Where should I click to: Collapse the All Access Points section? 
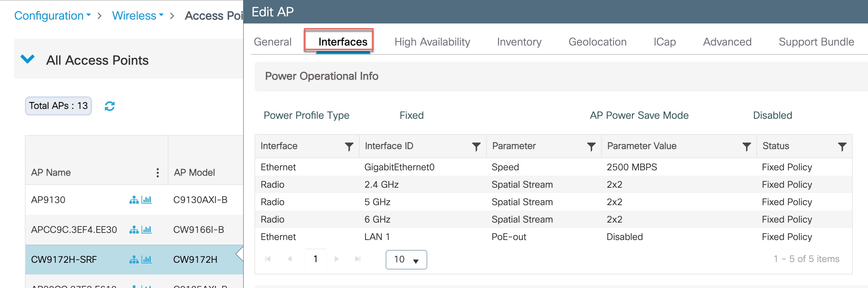(27, 59)
